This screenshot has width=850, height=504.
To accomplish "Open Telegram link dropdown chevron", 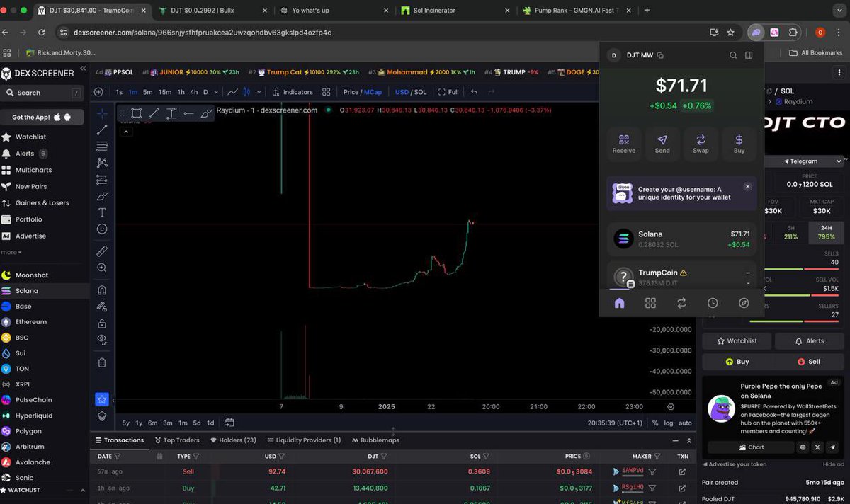I will coord(839,161).
